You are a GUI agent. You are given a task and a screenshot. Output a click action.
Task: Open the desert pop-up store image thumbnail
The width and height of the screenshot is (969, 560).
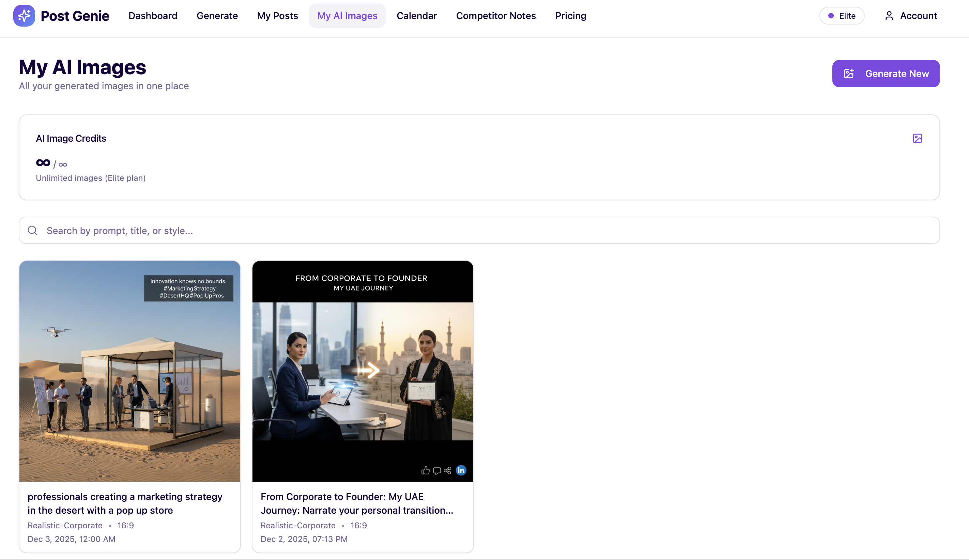tap(129, 371)
